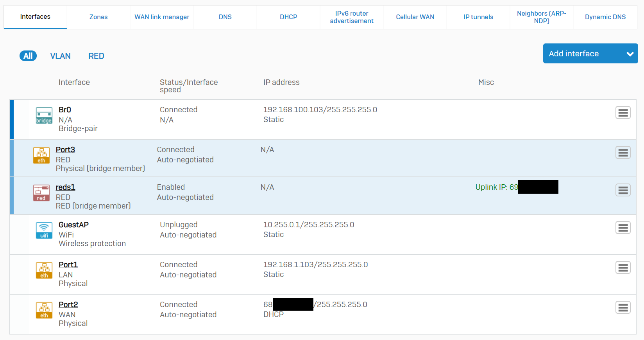Screen dimensions: 644x340
Task: Go to the WAN link manager tab
Action: (x=162, y=17)
